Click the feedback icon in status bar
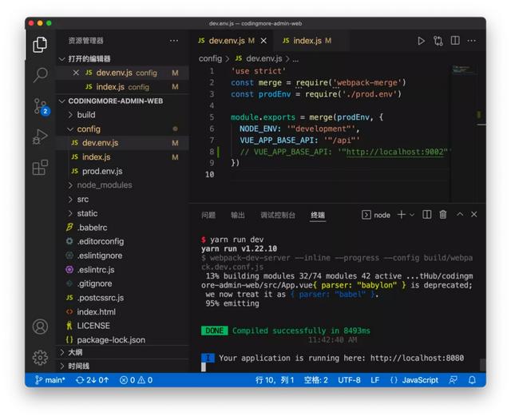The image size is (511, 420). 453,380
